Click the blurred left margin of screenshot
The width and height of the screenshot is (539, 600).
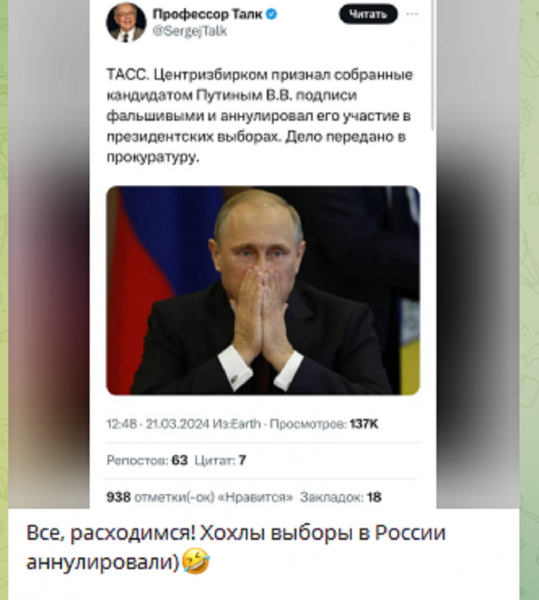click(x=49, y=254)
